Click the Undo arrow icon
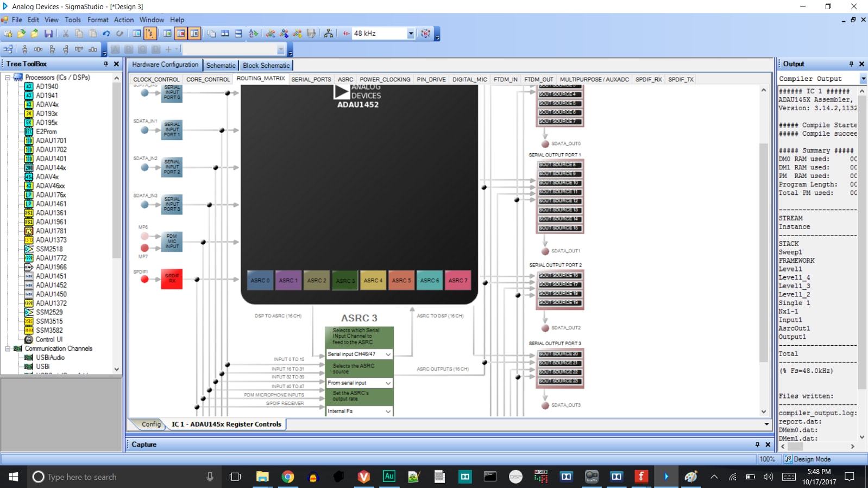 (106, 34)
